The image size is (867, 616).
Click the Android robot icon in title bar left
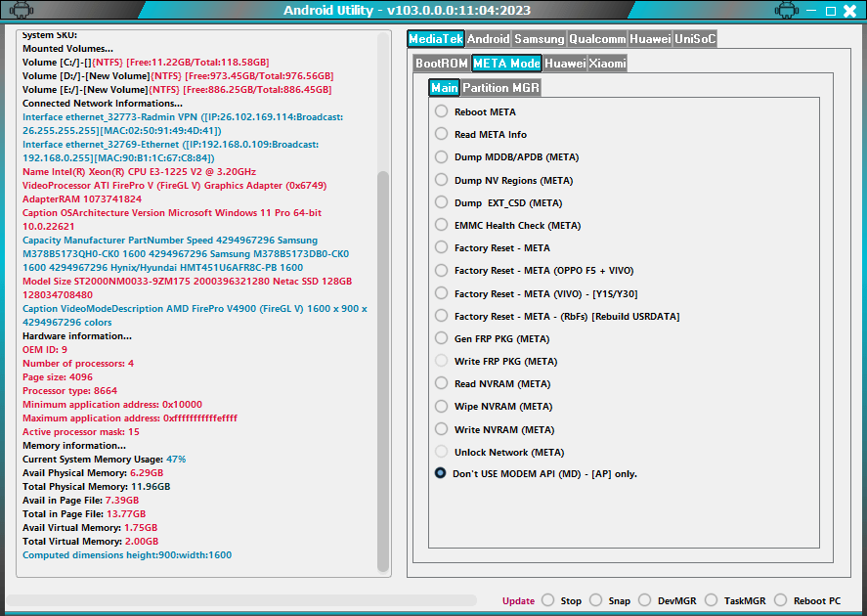22,10
